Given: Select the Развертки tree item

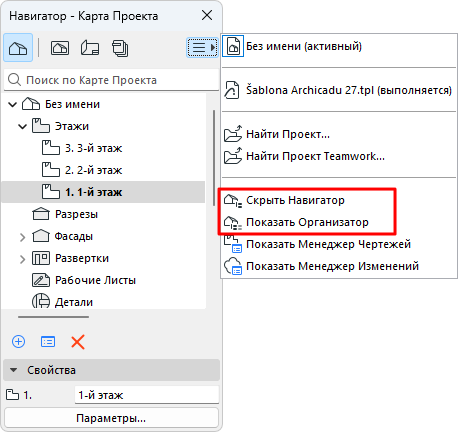Looking at the screenshot, I should pos(82,258).
